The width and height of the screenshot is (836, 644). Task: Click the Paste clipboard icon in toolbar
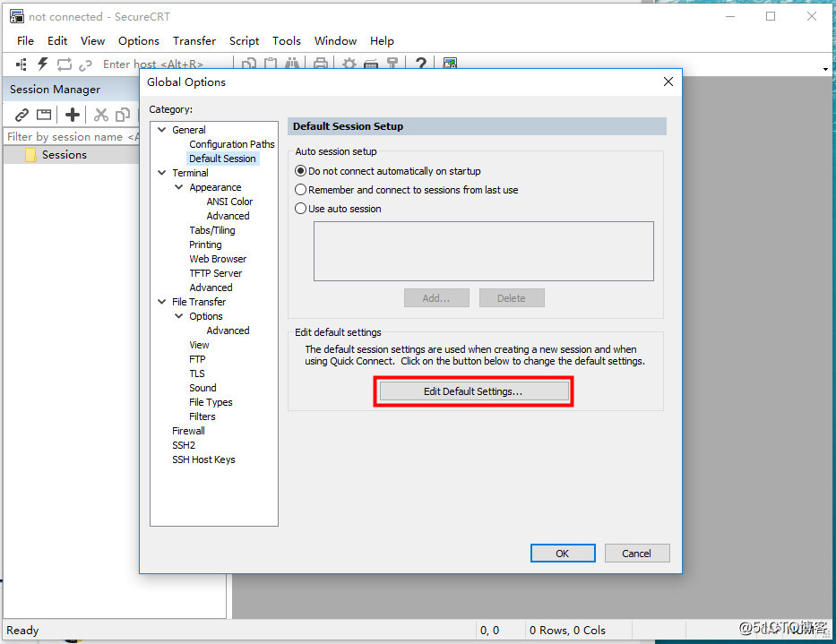point(271,64)
